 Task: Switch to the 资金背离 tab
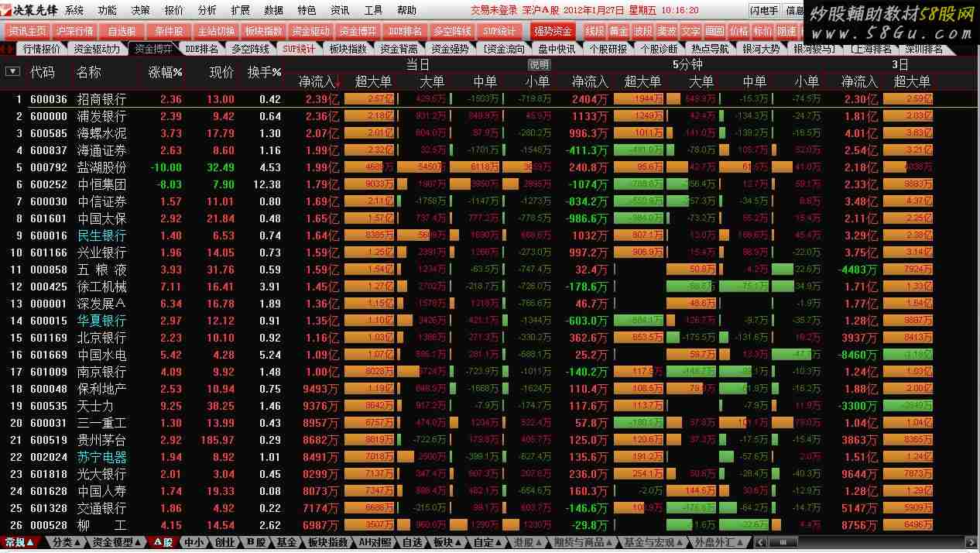click(x=399, y=49)
